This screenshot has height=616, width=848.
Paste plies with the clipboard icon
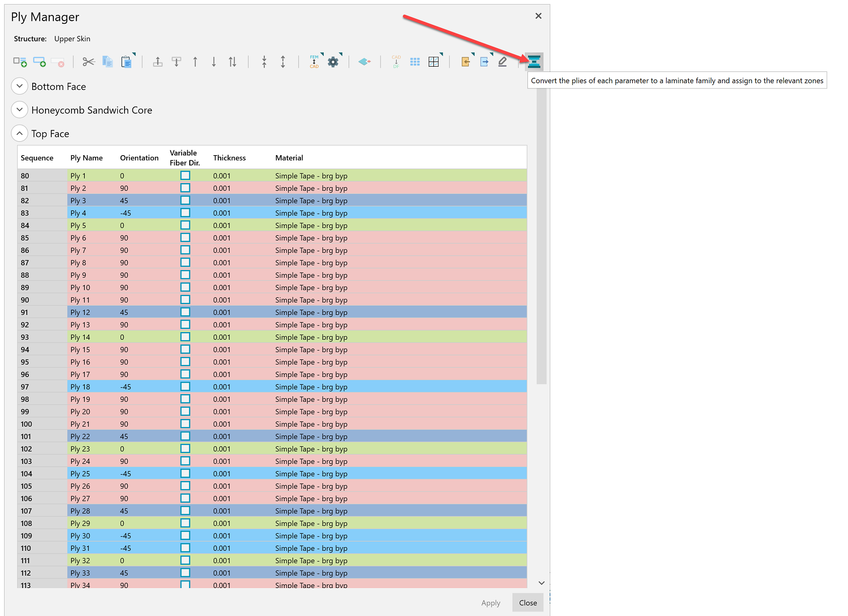(126, 62)
